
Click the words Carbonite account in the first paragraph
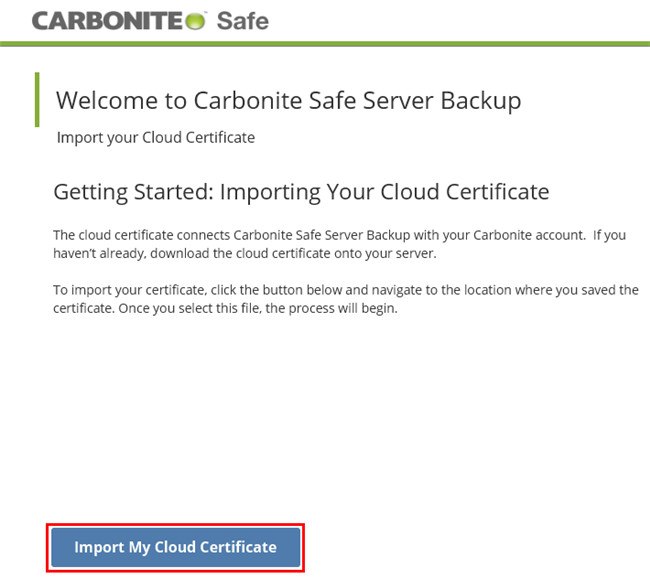click(x=512, y=235)
